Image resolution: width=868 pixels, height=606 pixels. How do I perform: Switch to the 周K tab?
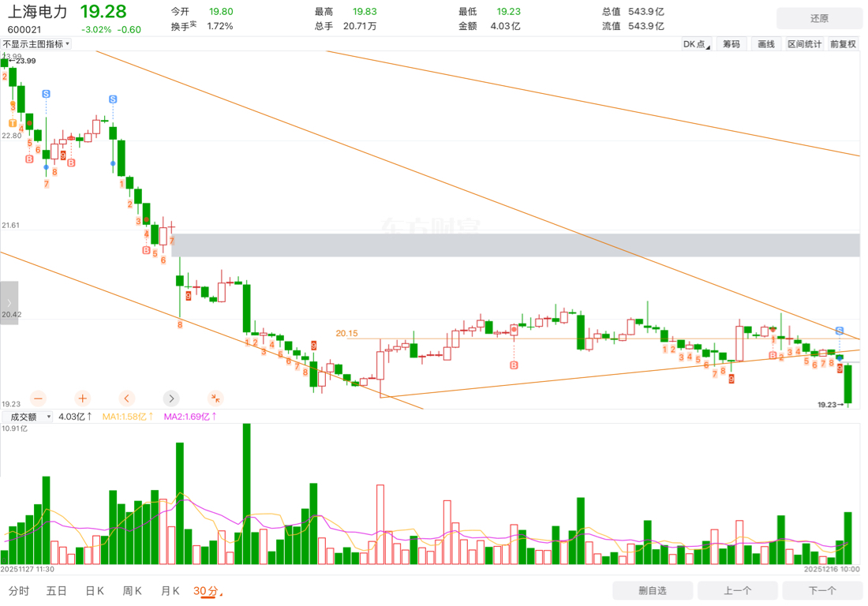(133, 591)
